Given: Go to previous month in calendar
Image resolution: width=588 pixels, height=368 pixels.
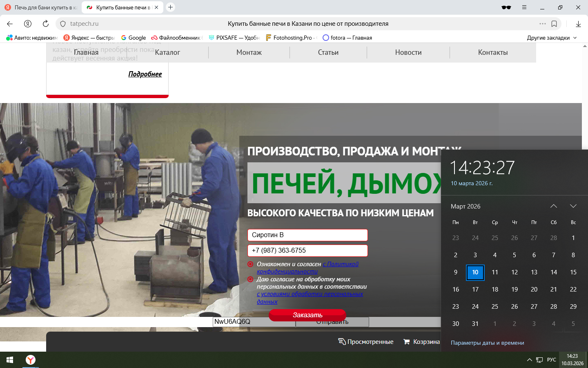Looking at the screenshot, I should 554,206.
